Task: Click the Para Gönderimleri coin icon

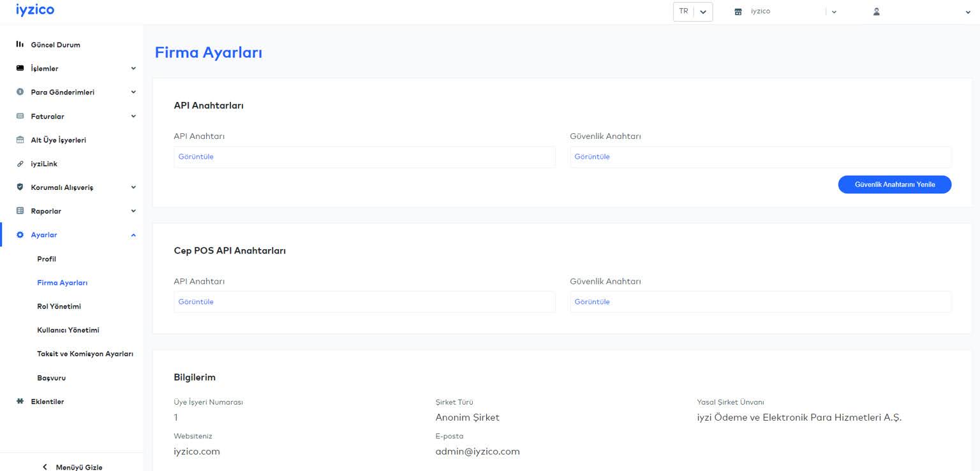Action: [20, 92]
